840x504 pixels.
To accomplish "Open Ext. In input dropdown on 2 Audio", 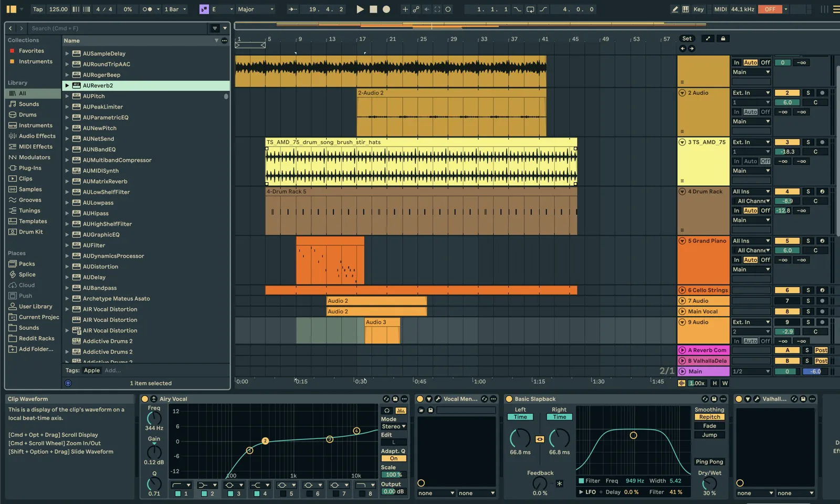I will coord(751,93).
